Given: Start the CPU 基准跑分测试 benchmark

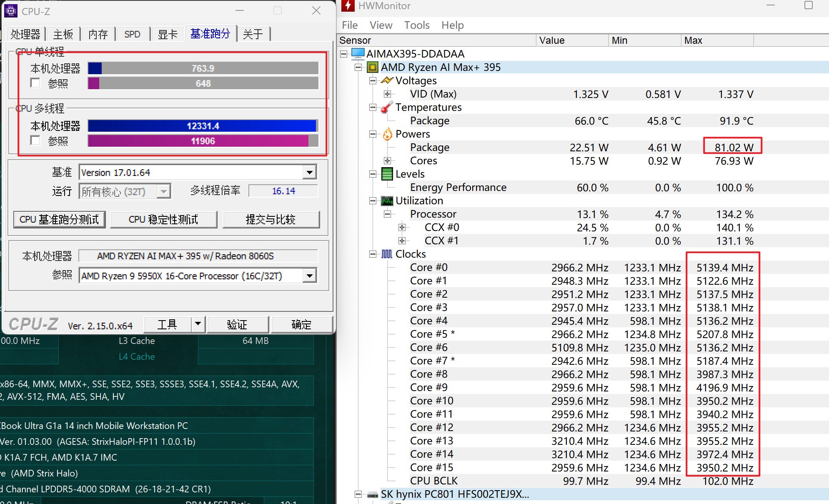Looking at the screenshot, I should click(x=59, y=219).
